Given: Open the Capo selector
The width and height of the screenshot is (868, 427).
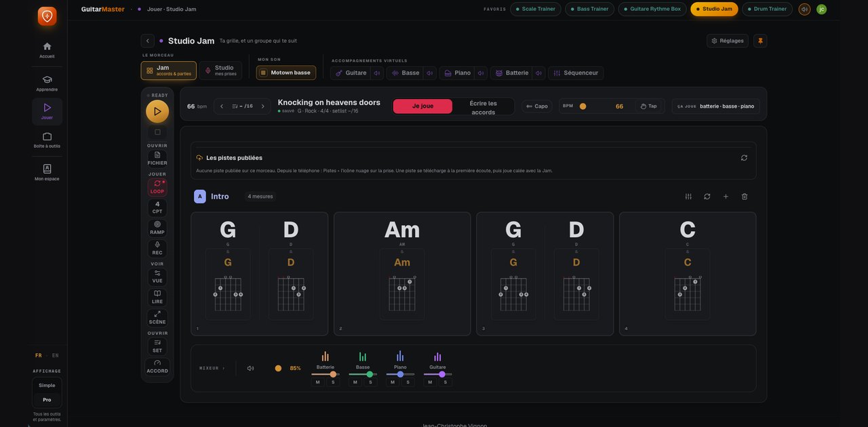Looking at the screenshot, I should (537, 106).
